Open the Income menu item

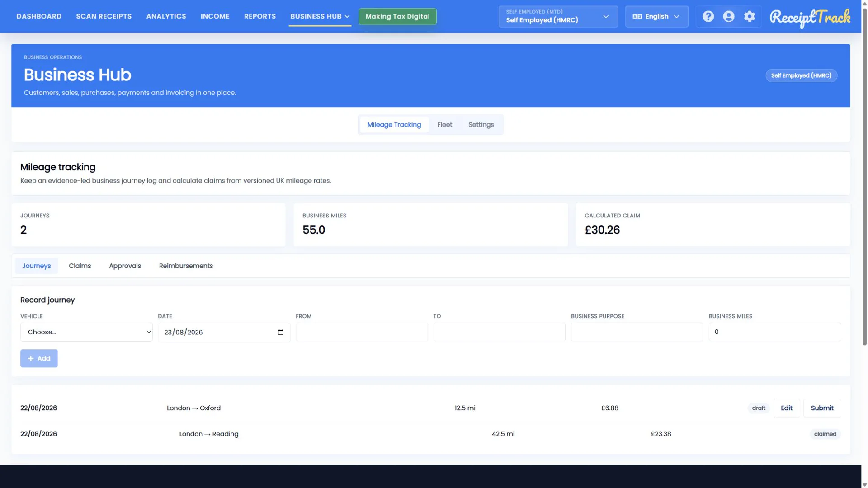tap(215, 16)
